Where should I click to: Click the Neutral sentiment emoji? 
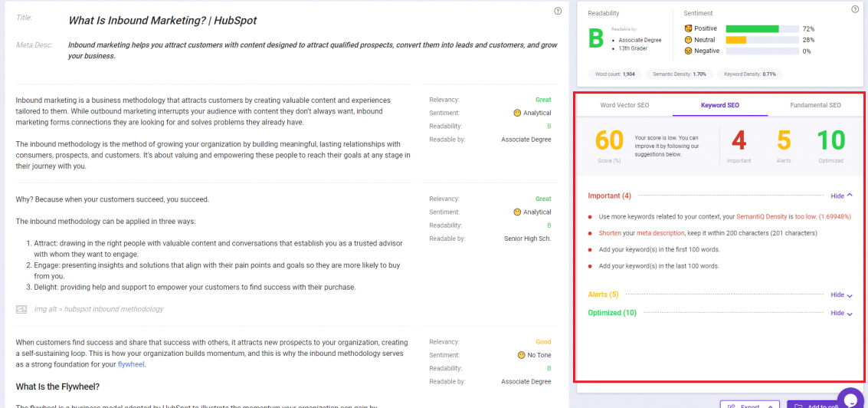point(688,40)
